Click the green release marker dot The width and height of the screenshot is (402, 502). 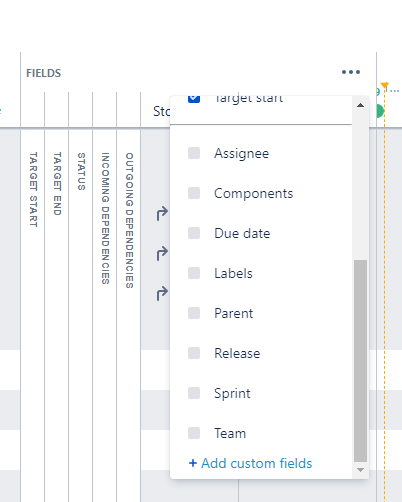tap(379, 111)
